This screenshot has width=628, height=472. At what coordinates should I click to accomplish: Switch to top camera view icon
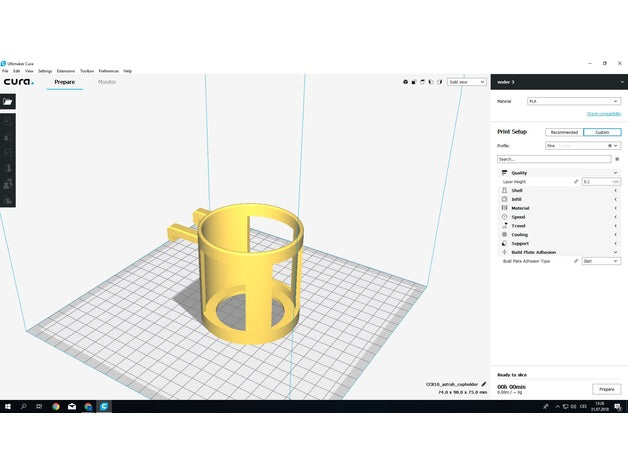coord(422,82)
